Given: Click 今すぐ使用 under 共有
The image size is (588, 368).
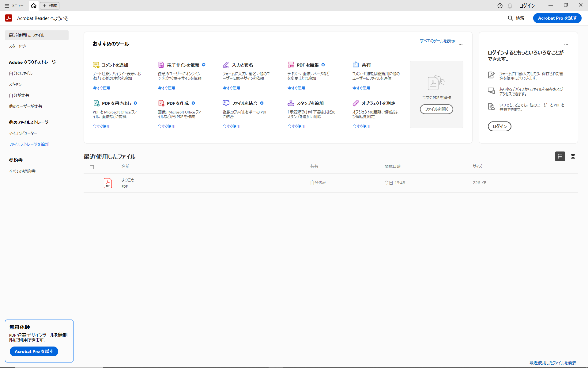Looking at the screenshot, I should pos(361,88).
